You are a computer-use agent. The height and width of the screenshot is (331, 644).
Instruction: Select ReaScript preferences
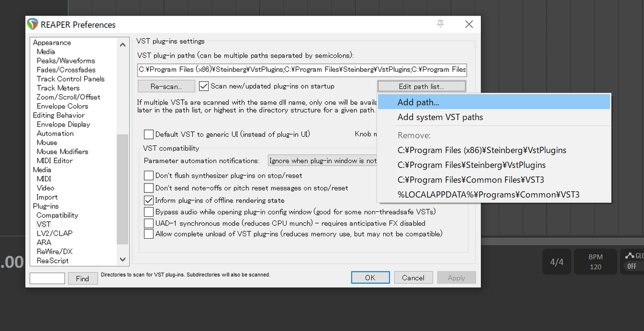(53, 261)
